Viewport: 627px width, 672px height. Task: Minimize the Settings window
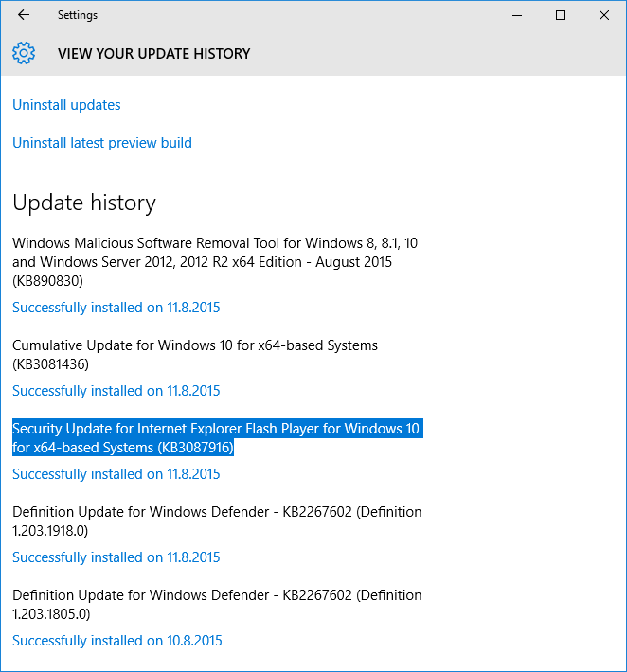point(517,15)
